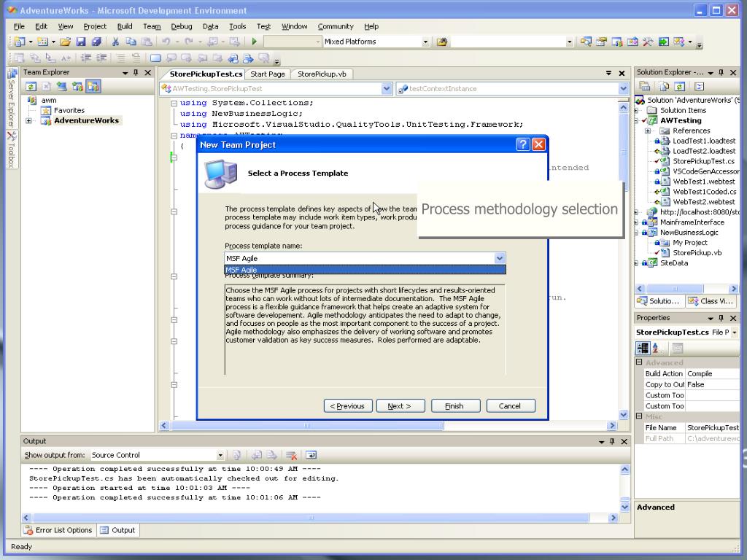Switch to the Class View tab
747x560 pixels.
point(713,301)
